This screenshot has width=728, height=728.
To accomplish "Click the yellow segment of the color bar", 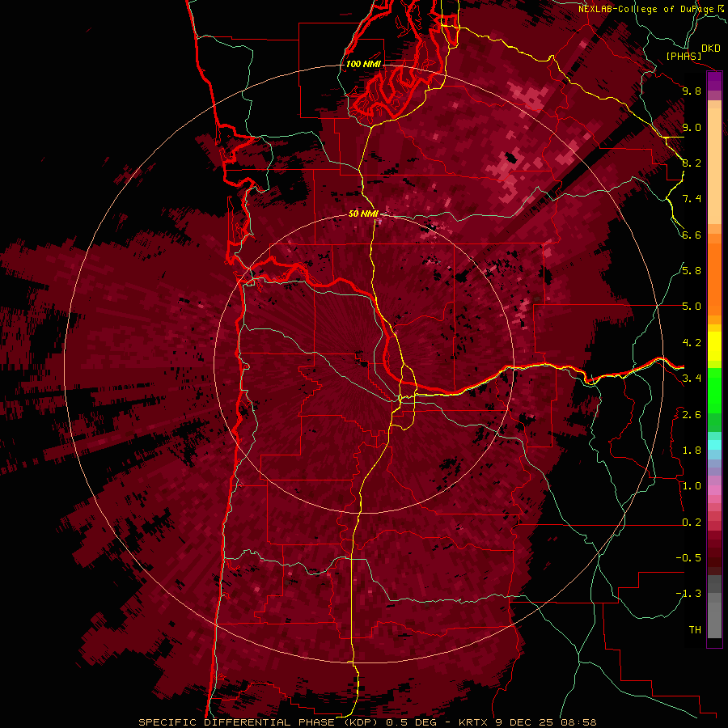I will pyautogui.click(x=714, y=346).
